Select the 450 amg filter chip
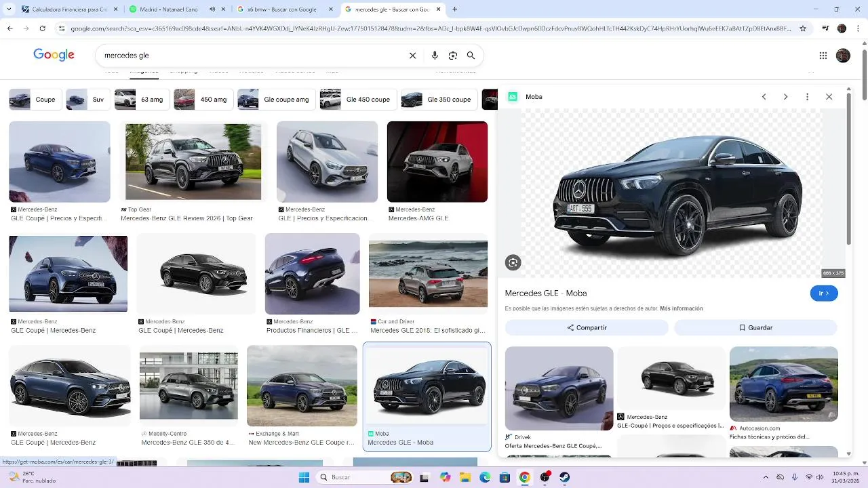The width and height of the screenshot is (868, 488). point(203,100)
